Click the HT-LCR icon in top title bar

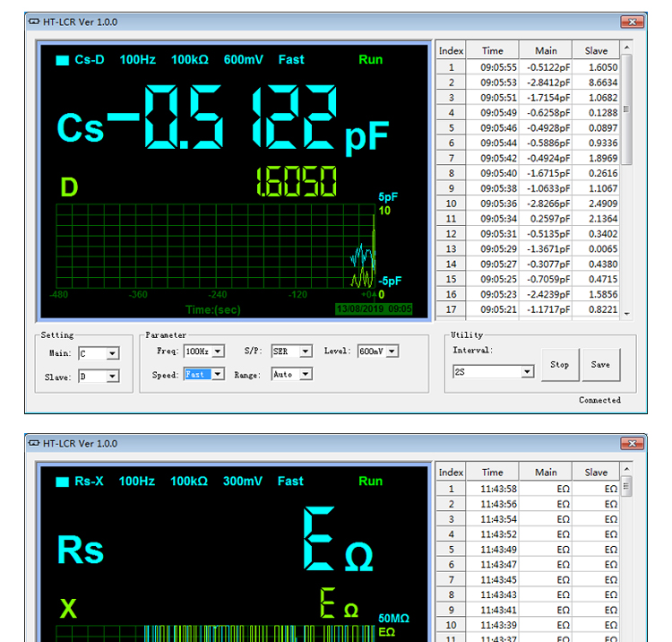[x=33, y=22]
